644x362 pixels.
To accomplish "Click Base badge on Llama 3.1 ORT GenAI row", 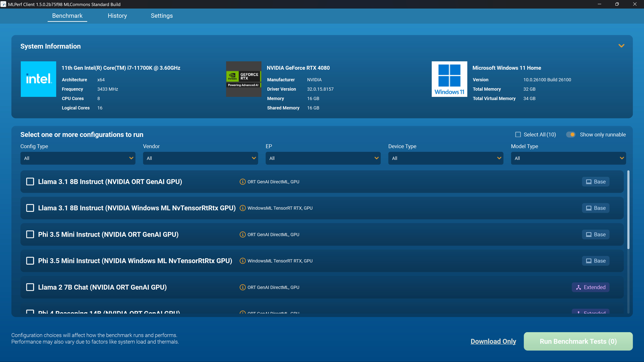I will click(x=596, y=182).
